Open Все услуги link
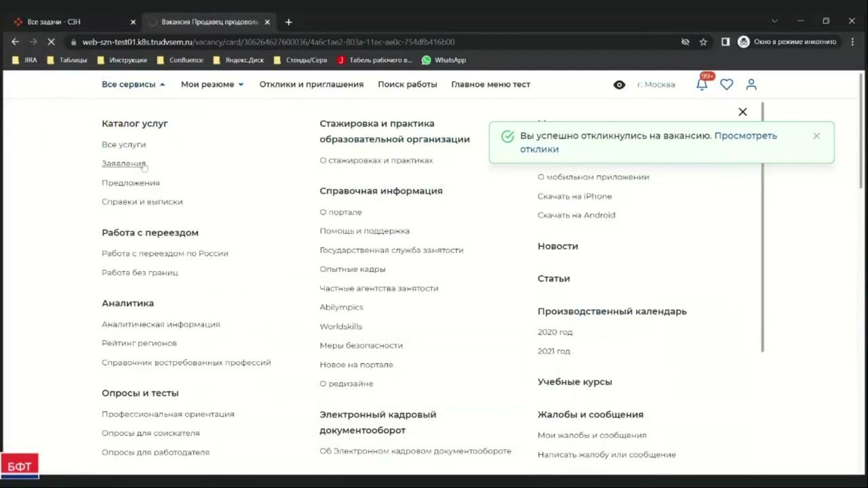Screen dimensions: 868x488 (123, 144)
